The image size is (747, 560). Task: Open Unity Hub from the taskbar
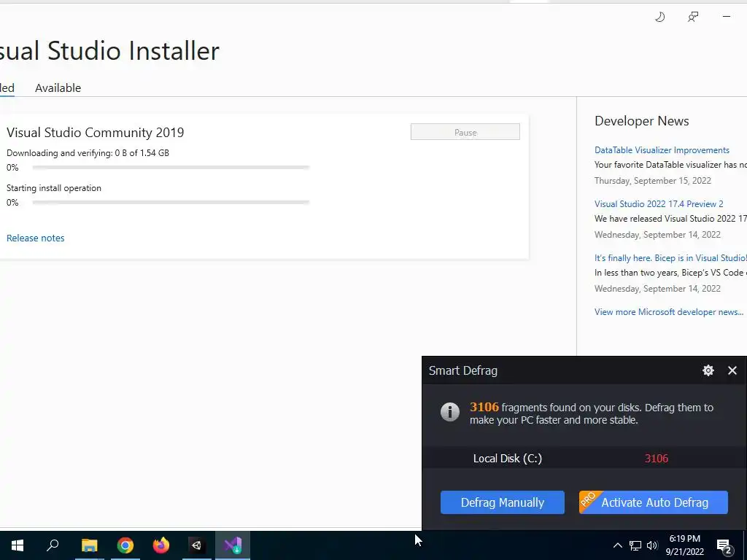(x=197, y=545)
